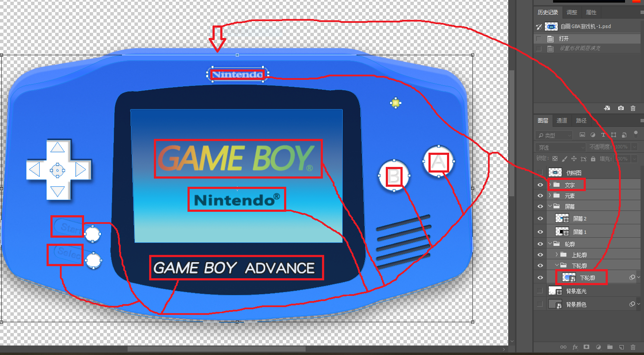Delete the current history state with trash icon
The image size is (644, 355).
coord(633,108)
